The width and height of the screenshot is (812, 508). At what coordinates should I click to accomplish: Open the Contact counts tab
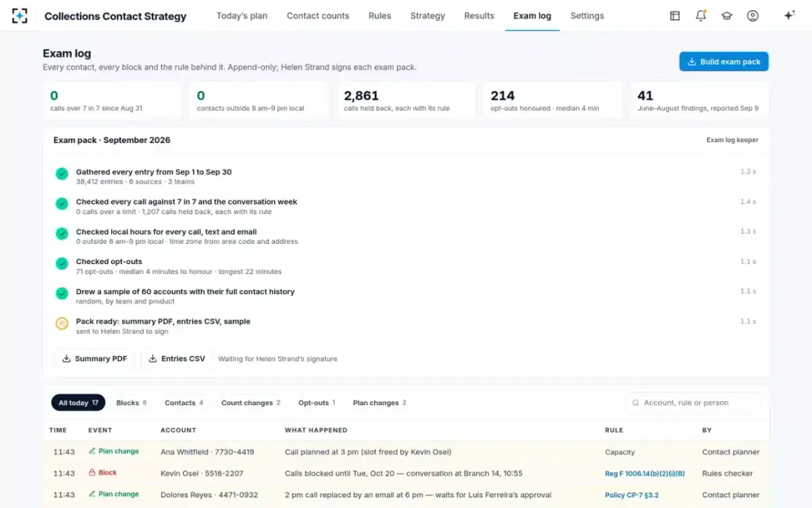318,16
